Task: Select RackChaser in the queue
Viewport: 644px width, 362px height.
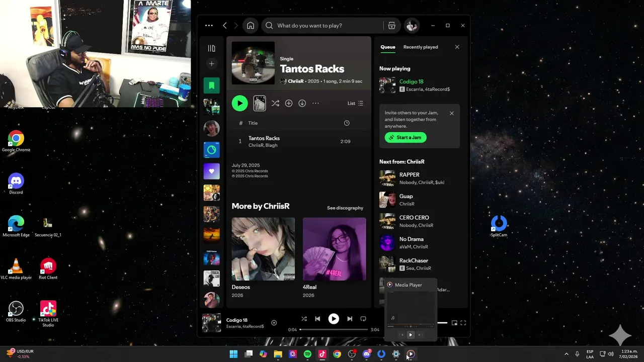Action: pyautogui.click(x=420, y=264)
